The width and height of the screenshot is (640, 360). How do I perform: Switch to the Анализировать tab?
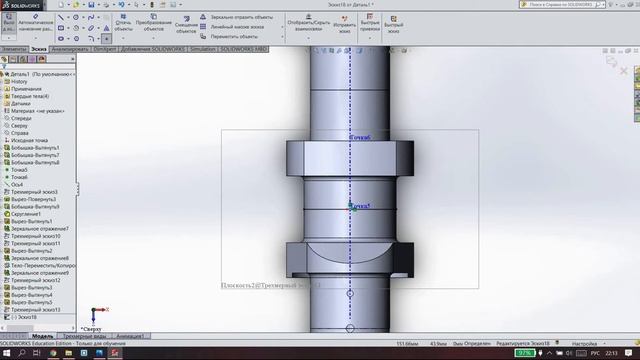(70, 49)
